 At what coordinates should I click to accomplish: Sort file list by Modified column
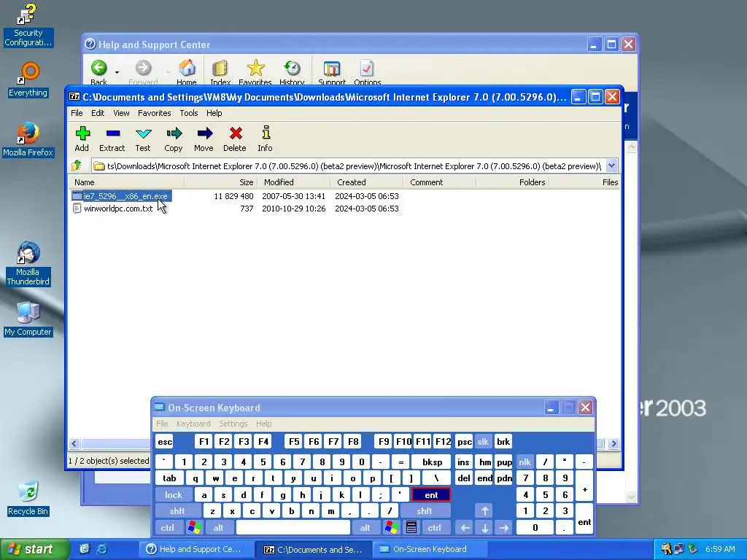(x=293, y=182)
